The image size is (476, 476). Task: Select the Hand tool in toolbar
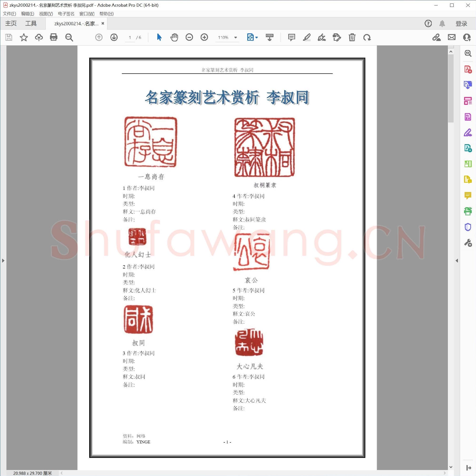point(174,37)
